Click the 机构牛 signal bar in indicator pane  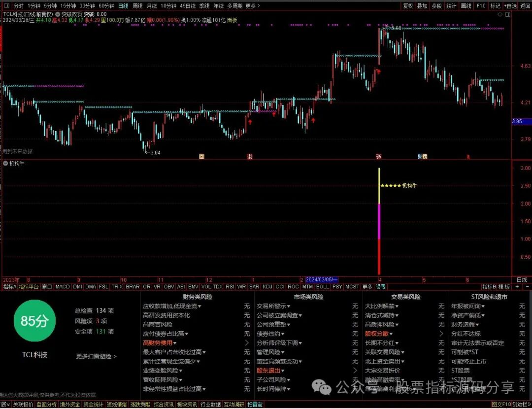(x=379, y=221)
